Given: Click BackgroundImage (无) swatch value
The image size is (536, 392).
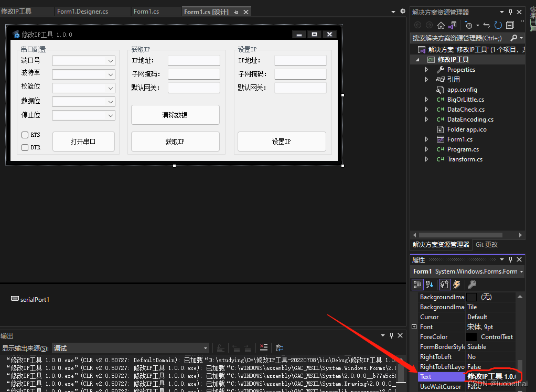Looking at the screenshot, I should click(471, 297).
